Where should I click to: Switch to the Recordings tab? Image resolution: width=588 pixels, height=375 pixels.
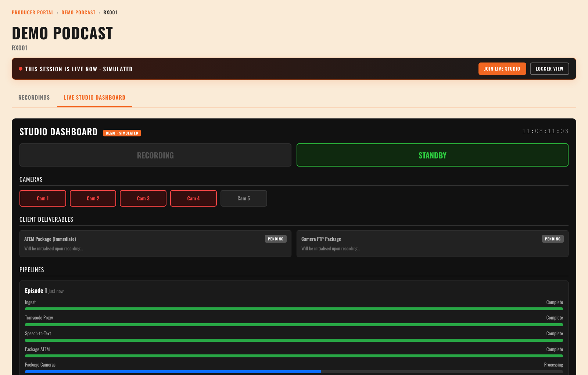tap(34, 97)
